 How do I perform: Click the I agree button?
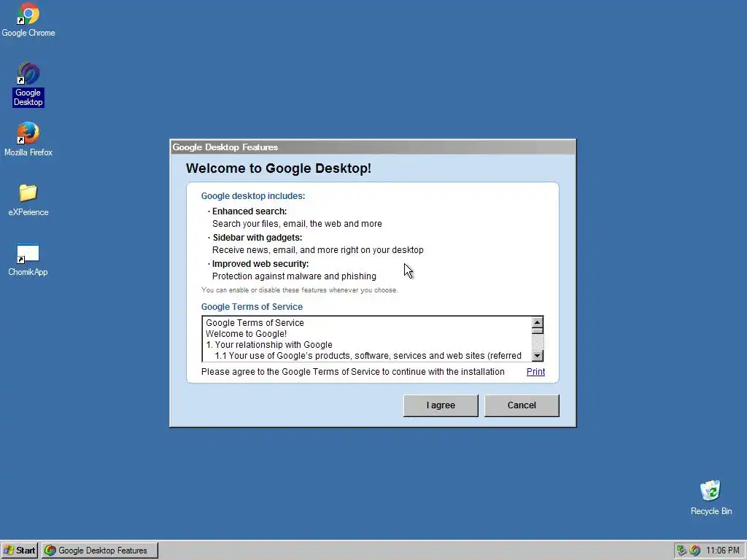tap(441, 405)
